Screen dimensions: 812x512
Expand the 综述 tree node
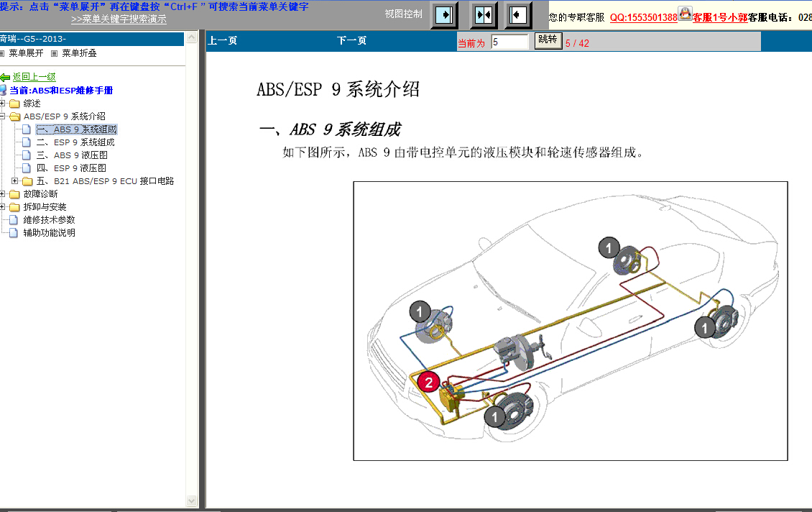tap(2, 104)
